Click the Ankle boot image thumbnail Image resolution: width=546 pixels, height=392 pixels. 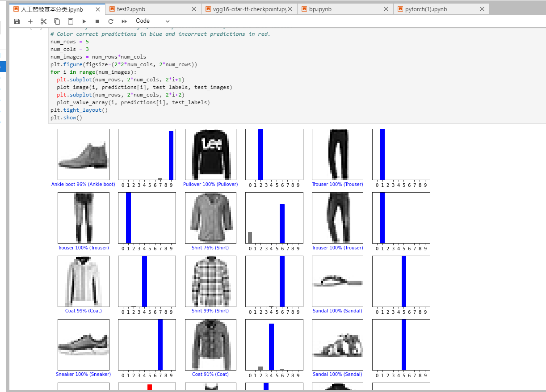[84, 155]
